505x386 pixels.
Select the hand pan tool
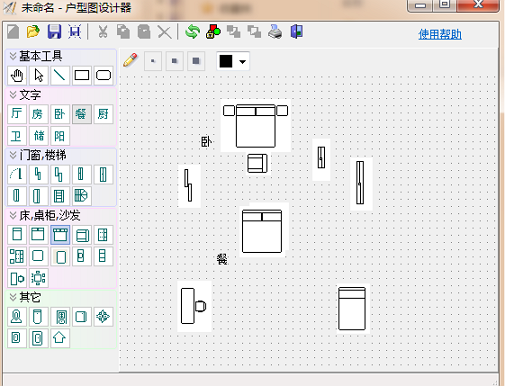coord(17,75)
